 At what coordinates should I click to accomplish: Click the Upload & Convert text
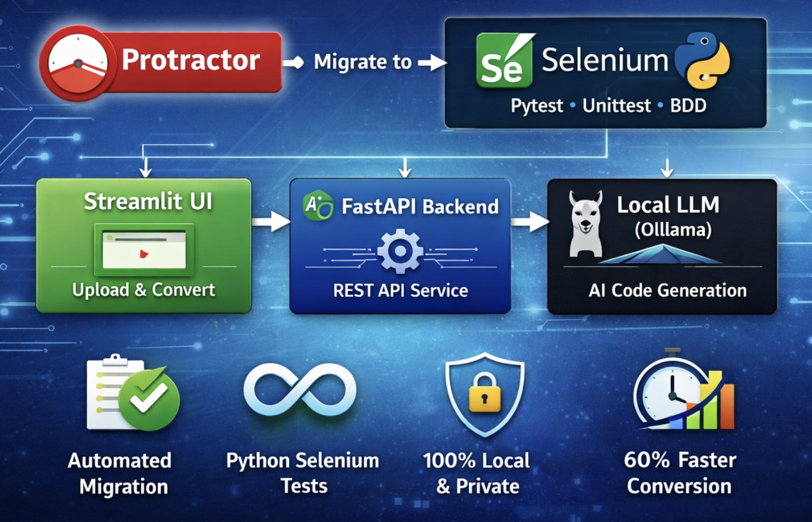(x=143, y=290)
